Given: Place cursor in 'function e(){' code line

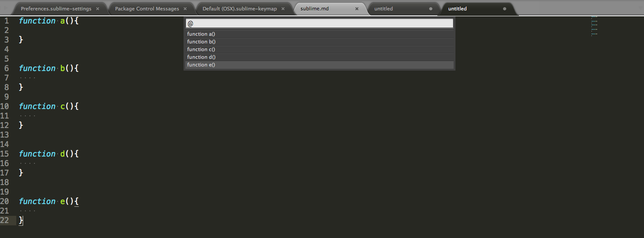Looking at the screenshot, I should coord(49,201).
